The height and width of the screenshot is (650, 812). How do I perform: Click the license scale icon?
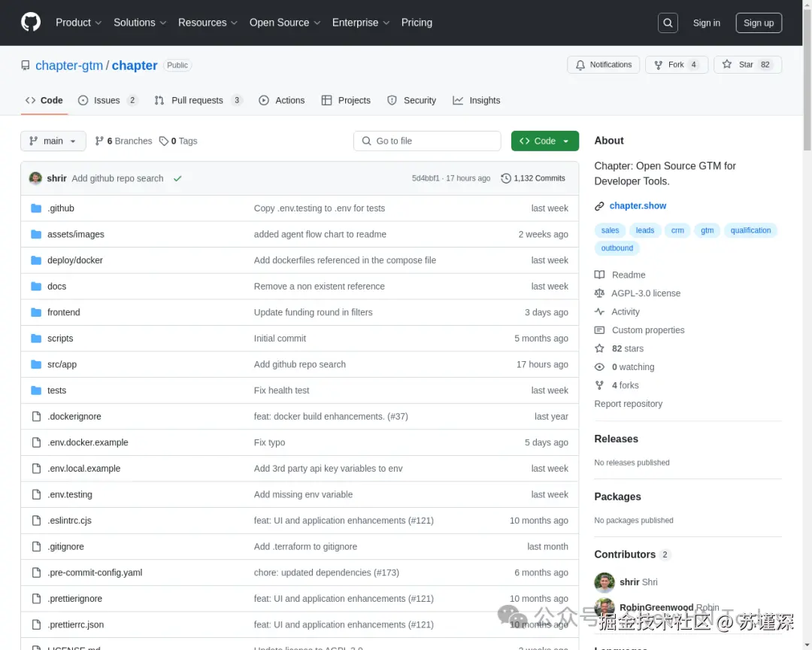tap(599, 293)
